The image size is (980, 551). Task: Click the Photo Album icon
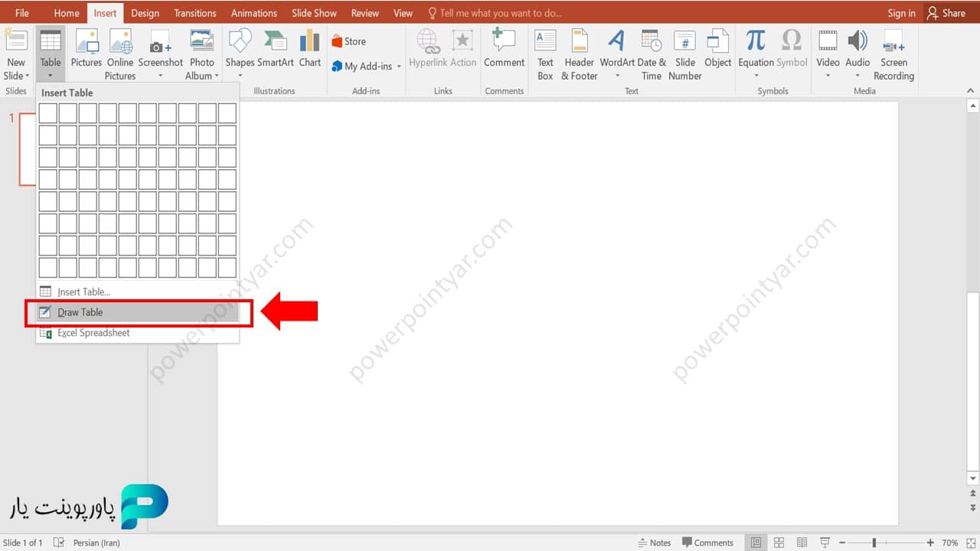(201, 41)
